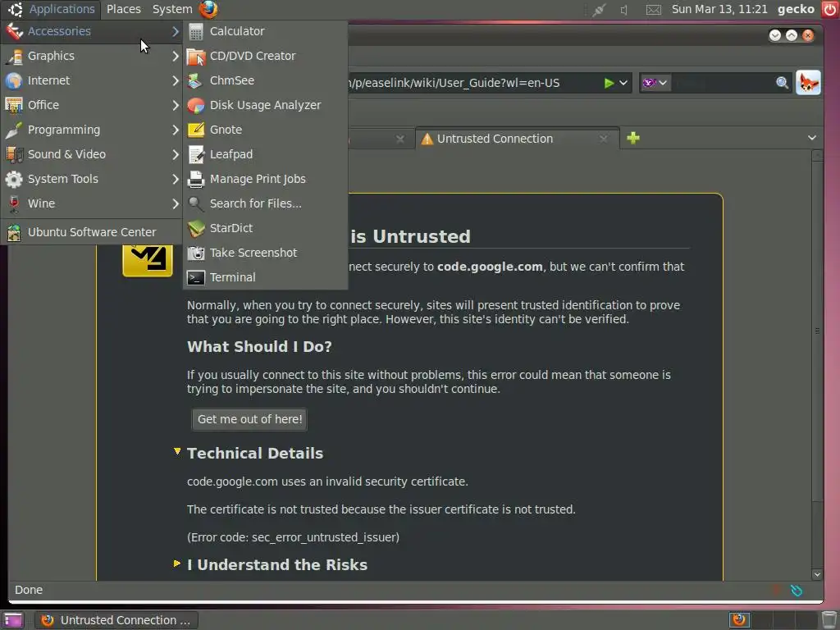Click the Gnote yellow note icon
The height and width of the screenshot is (630, 840).
196,130
